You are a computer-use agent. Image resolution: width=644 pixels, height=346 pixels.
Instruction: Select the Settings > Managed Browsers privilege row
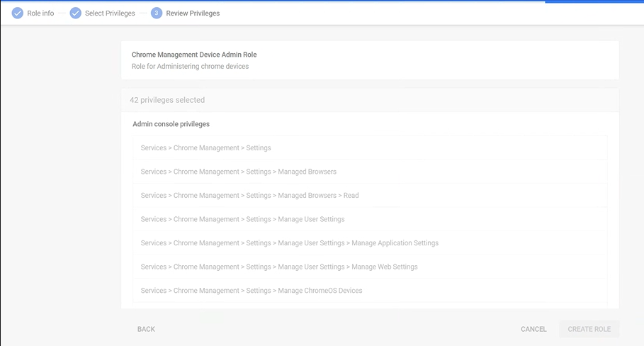(x=238, y=172)
